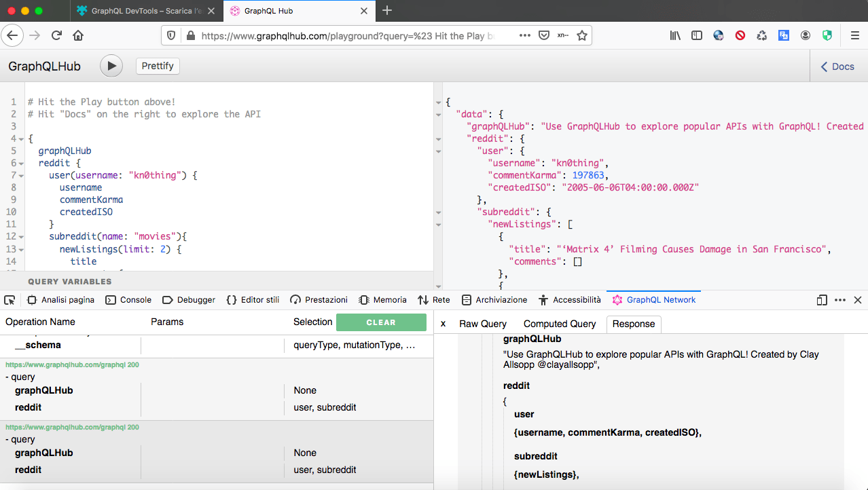Select the element picker in DevTools

pyautogui.click(x=10, y=299)
